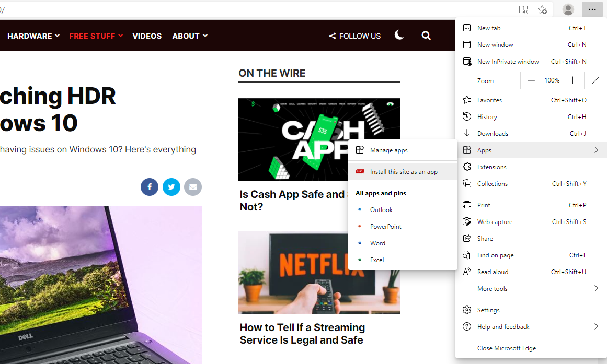Select Install this site as an app
The height and width of the screenshot is (364, 607).
pyautogui.click(x=403, y=171)
